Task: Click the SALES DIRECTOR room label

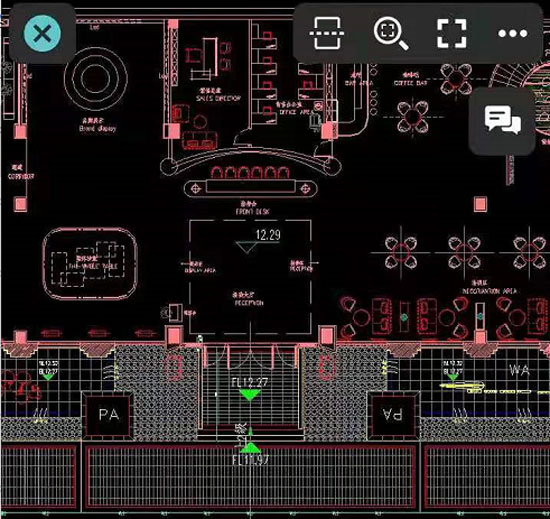Action: point(218,99)
